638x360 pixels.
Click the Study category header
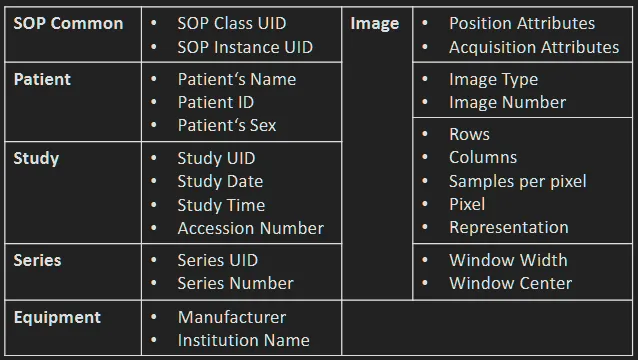click(36, 158)
